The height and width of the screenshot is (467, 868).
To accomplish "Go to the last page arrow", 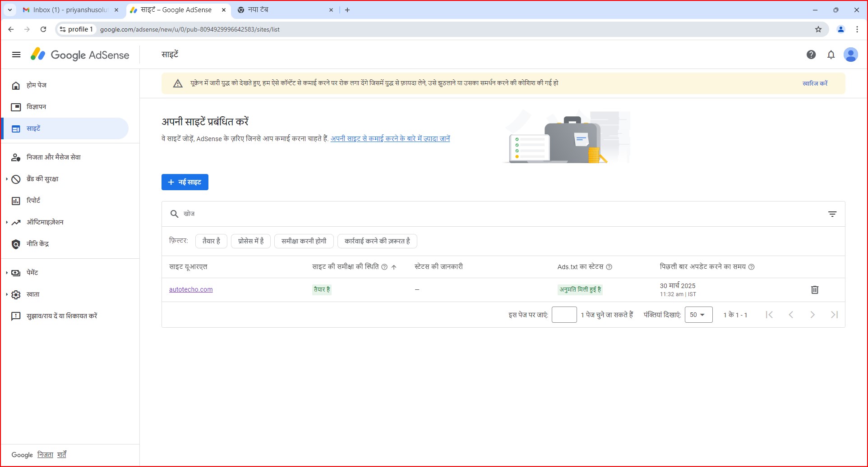I will pos(834,315).
